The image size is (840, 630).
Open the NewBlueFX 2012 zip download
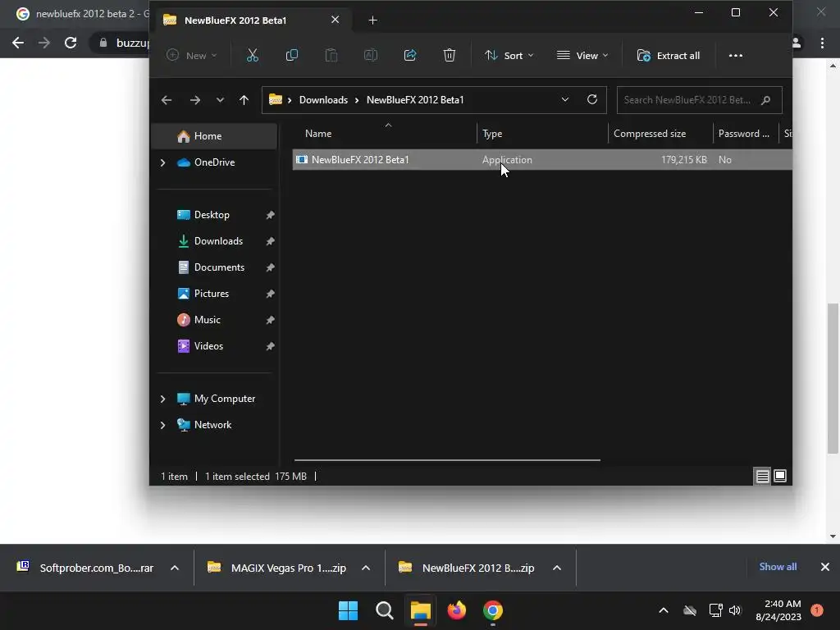(467, 568)
